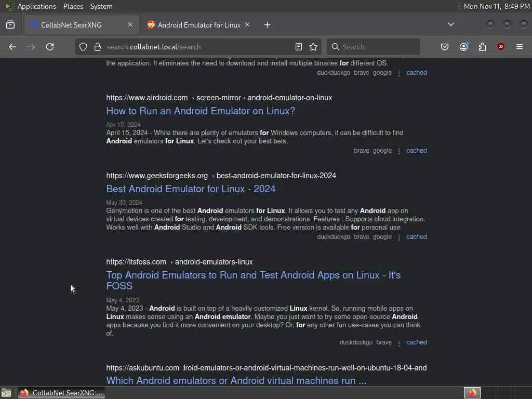The width and height of the screenshot is (532, 399).
Task: Reload the current page
Action: 50,47
